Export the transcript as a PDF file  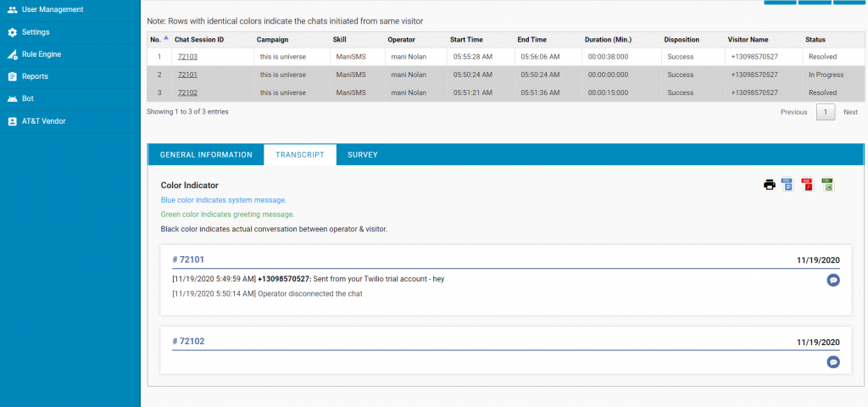click(x=807, y=185)
